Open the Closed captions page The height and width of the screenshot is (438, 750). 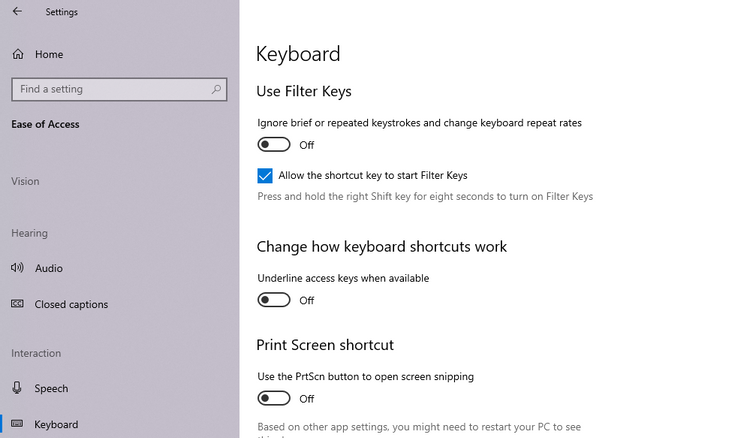pos(71,304)
